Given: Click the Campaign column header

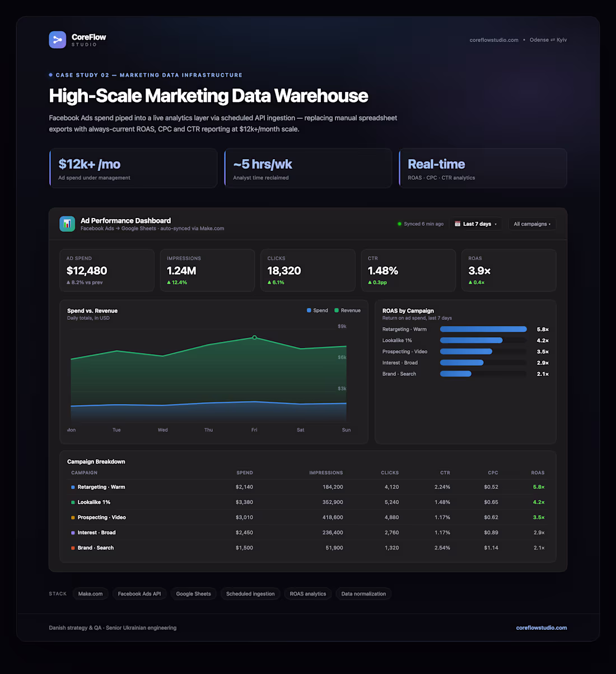Looking at the screenshot, I should [84, 473].
